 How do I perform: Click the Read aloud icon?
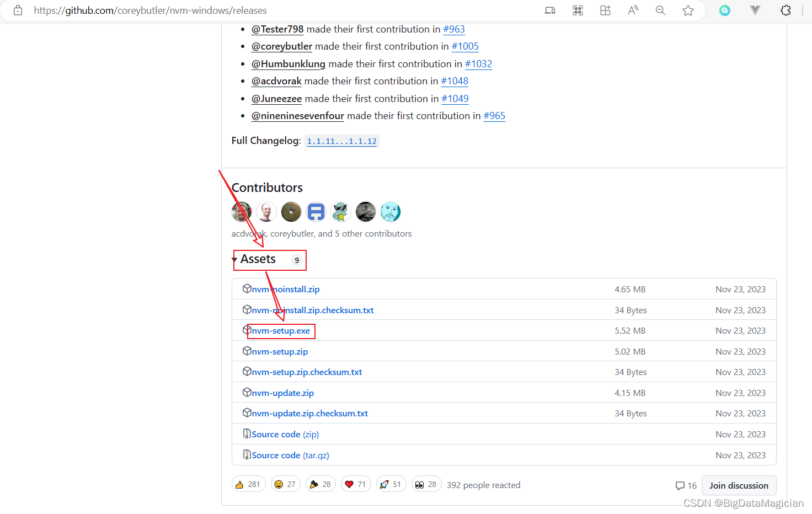633,10
